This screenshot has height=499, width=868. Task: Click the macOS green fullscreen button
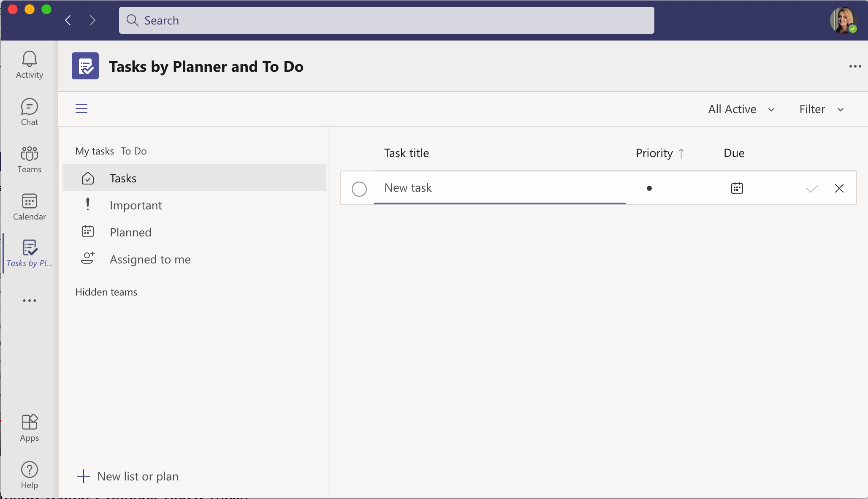[46, 9]
